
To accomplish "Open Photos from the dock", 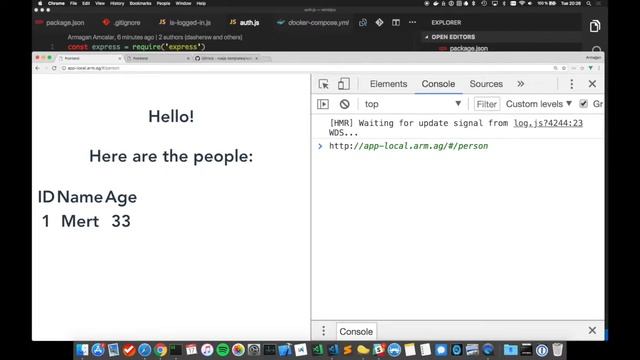I will (238, 350).
